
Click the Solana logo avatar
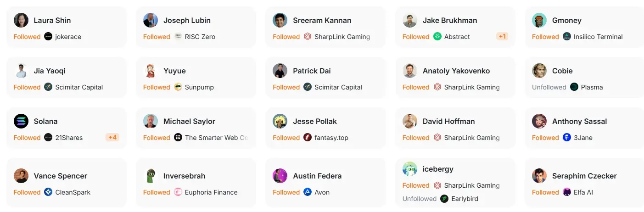click(x=21, y=121)
